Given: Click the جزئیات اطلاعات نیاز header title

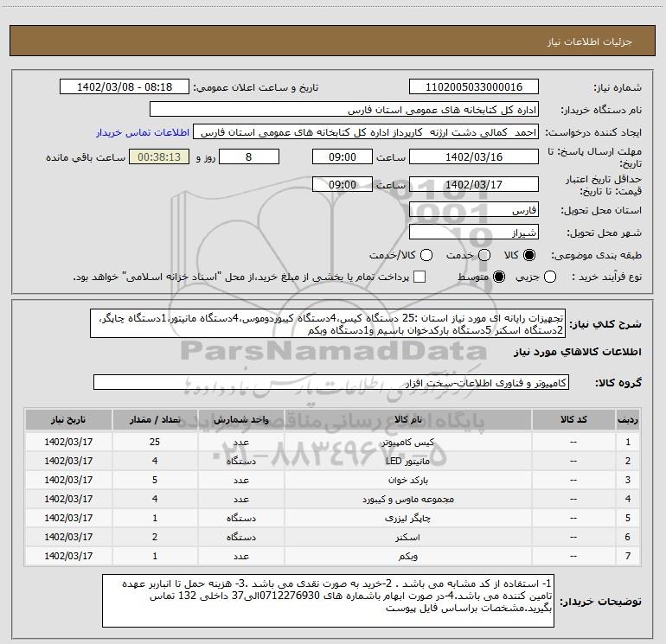Looking at the screenshot, I should click(x=589, y=41).
